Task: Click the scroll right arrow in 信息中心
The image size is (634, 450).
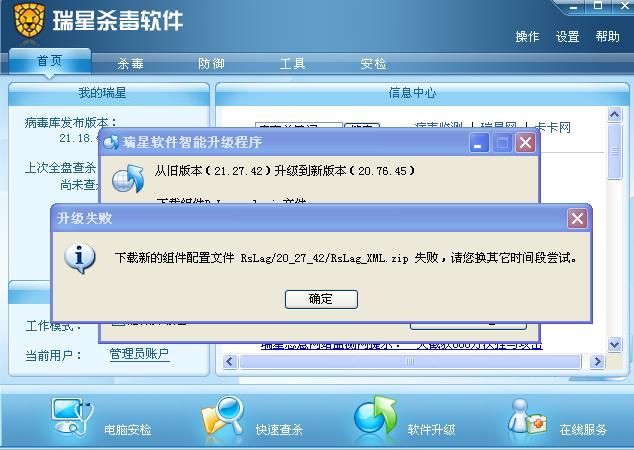Action: click(597, 361)
